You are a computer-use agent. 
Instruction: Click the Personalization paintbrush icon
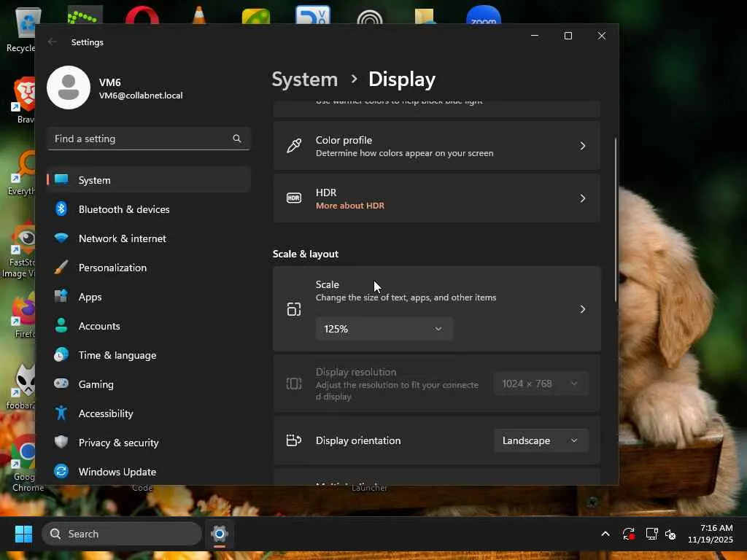[x=61, y=267]
